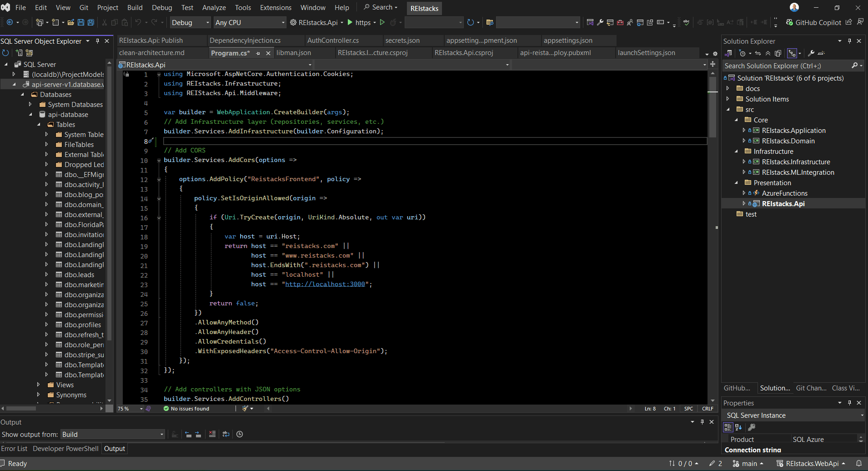
Task: Click the Save All toolbar icon
Action: point(91,22)
